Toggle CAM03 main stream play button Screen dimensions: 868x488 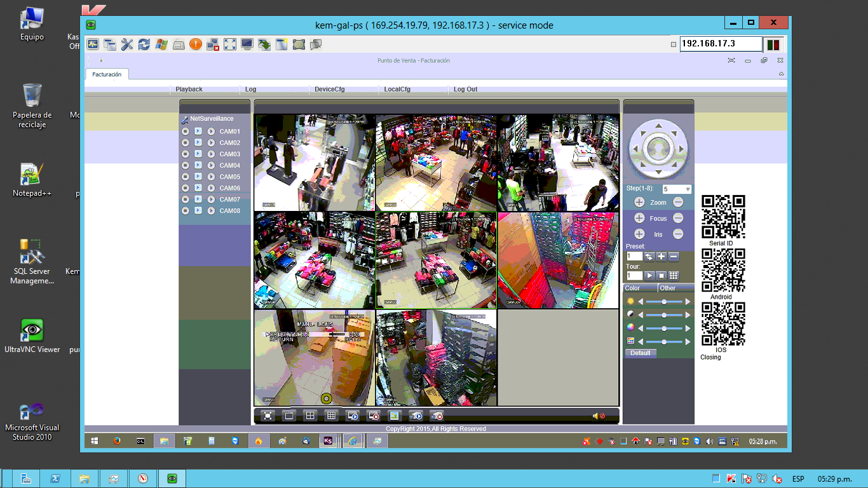(x=198, y=154)
